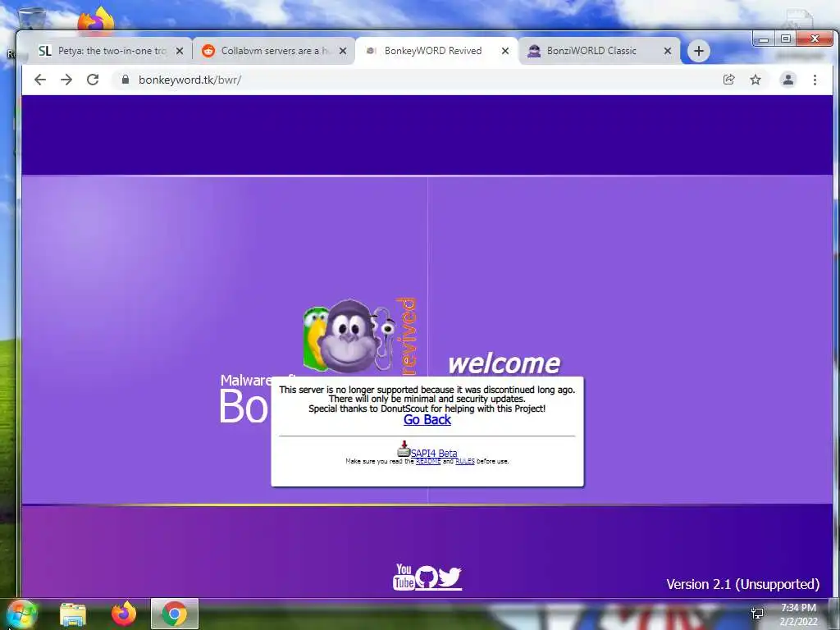Click the address bar URL bonkeyword.tk/bwr/
Screen dimensions: 840x630
(190, 80)
